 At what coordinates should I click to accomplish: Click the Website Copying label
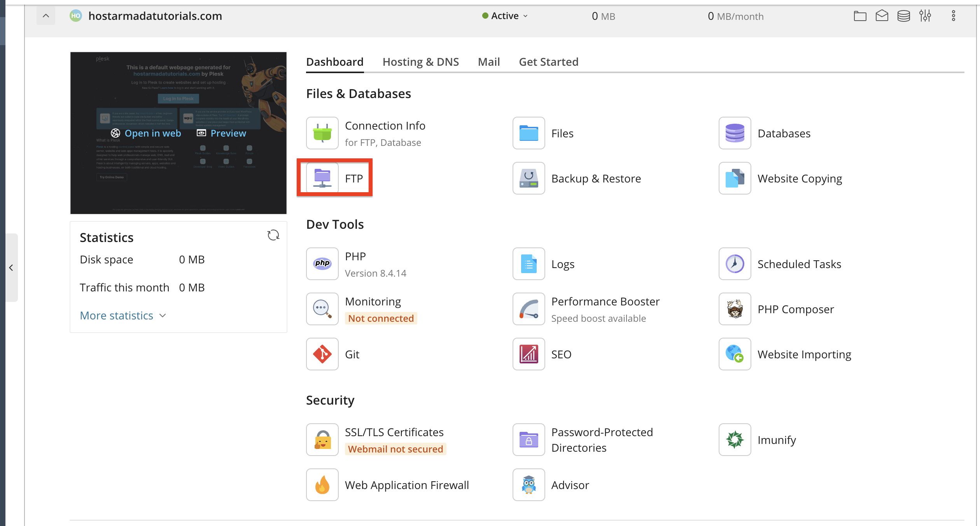click(x=800, y=179)
